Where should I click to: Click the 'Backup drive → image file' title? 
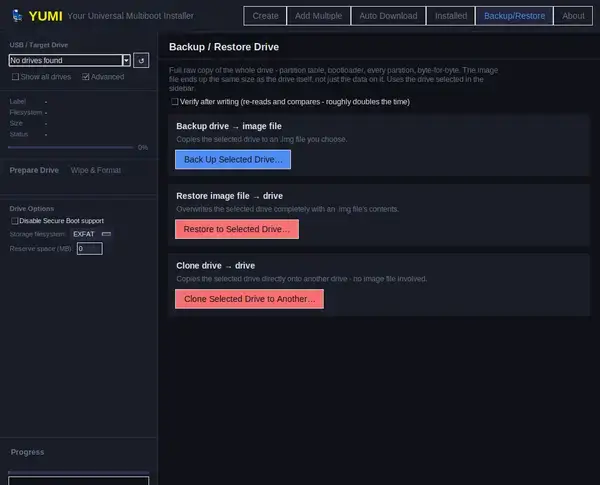point(229,126)
